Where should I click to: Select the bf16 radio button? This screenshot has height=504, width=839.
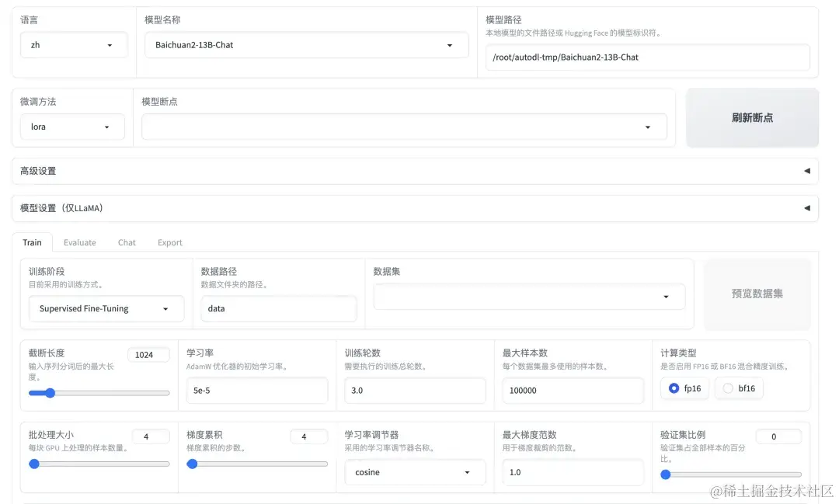(x=739, y=388)
